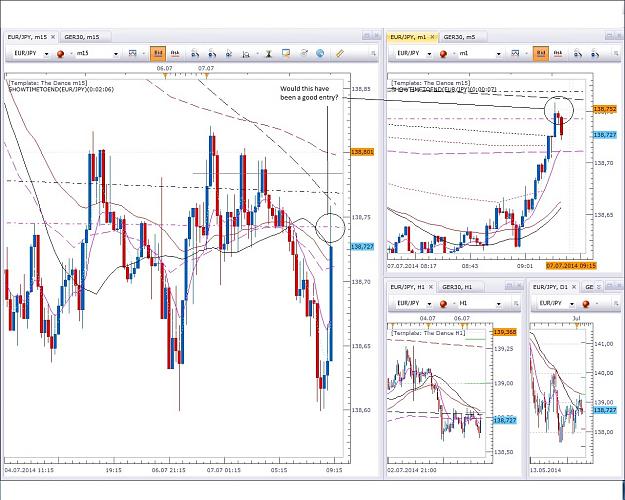Screen dimensions: 625x500
Task: Toggle Ask price display in m1 chart
Action: pyautogui.click(x=558, y=53)
